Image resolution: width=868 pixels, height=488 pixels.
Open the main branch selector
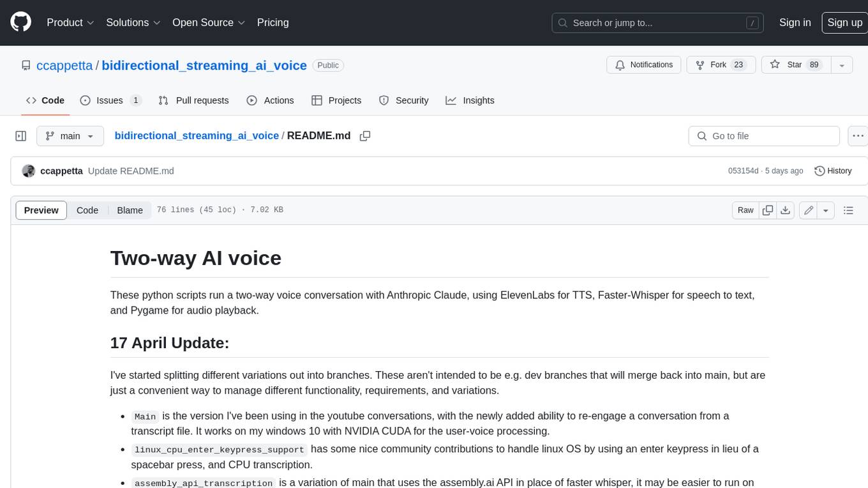point(70,136)
